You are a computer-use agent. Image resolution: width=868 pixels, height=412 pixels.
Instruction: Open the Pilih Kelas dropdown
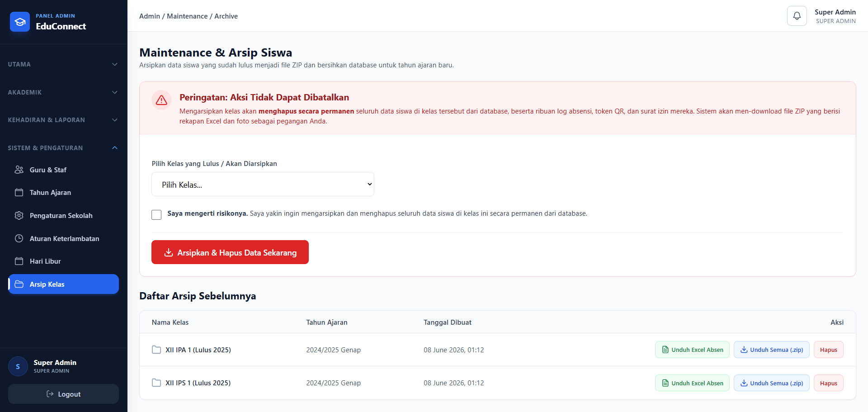coord(263,184)
